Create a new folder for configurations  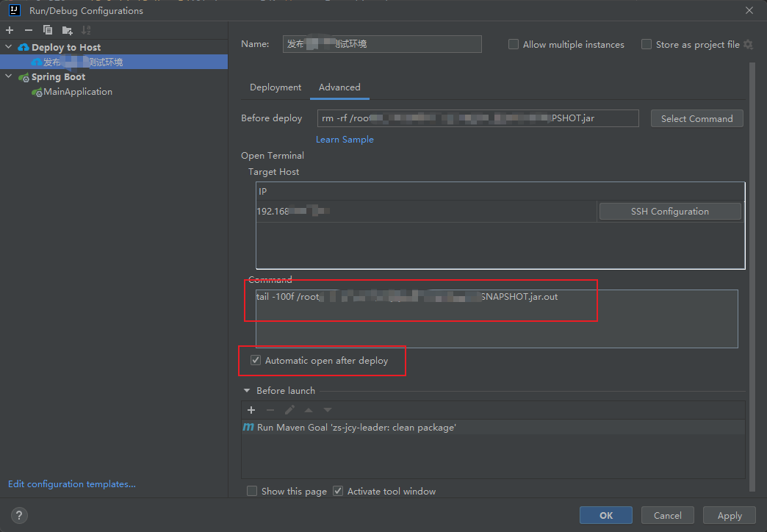point(67,30)
